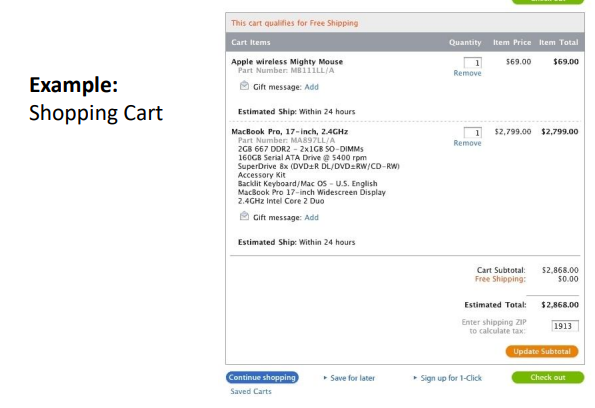Add a gift message to MacBook Pro
This screenshot has height=408, width=595.
pyautogui.click(x=312, y=217)
